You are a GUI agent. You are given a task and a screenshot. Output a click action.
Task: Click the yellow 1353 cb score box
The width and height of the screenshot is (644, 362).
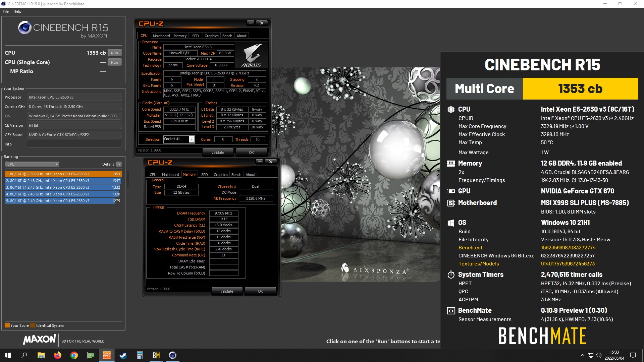pyautogui.click(x=580, y=89)
